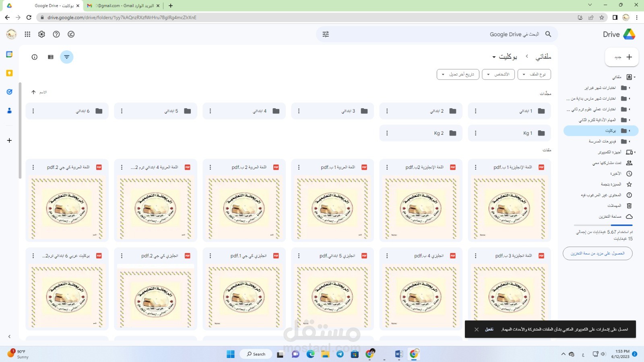
Task: Hide the side panel with the bottom chevron
Action: click(x=9, y=337)
